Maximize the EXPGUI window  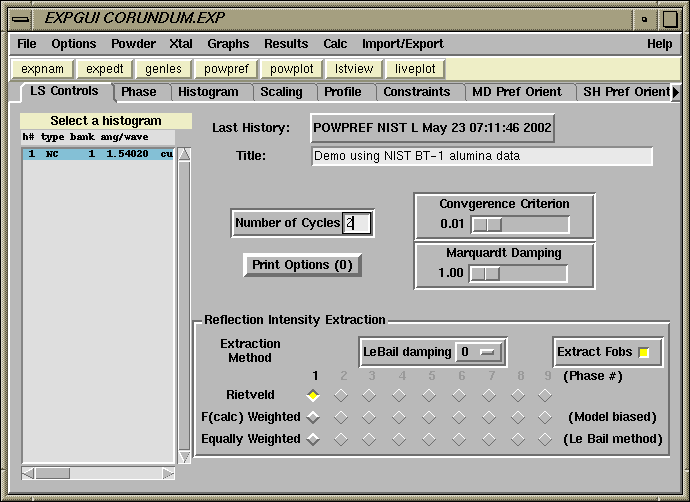click(x=669, y=19)
